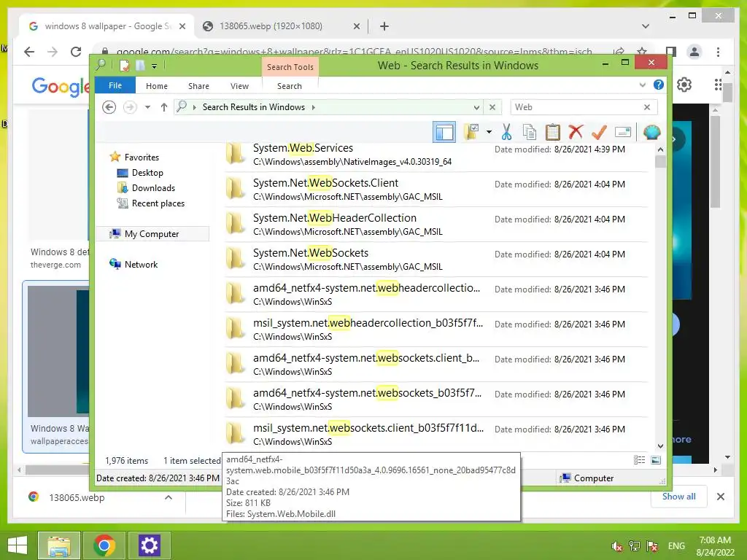
Task: Open Google settings gear icon
Action: (684, 85)
